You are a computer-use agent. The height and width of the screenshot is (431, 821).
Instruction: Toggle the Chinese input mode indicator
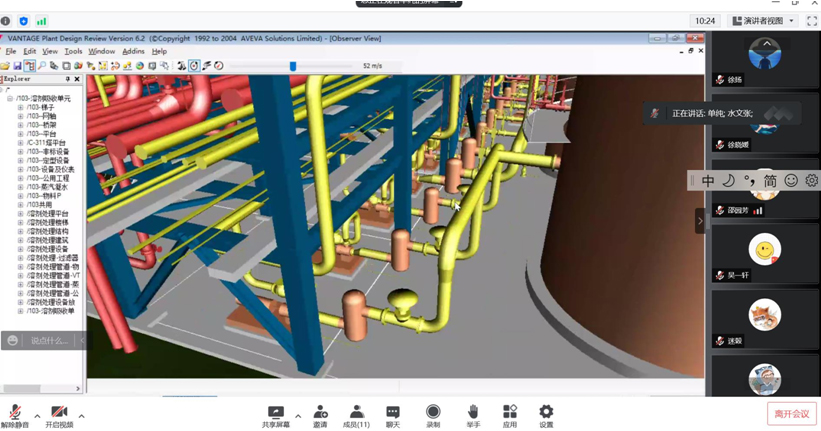[x=708, y=181]
